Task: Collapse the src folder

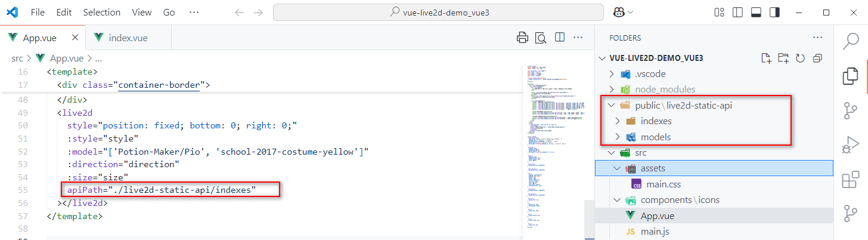Action: coord(610,153)
